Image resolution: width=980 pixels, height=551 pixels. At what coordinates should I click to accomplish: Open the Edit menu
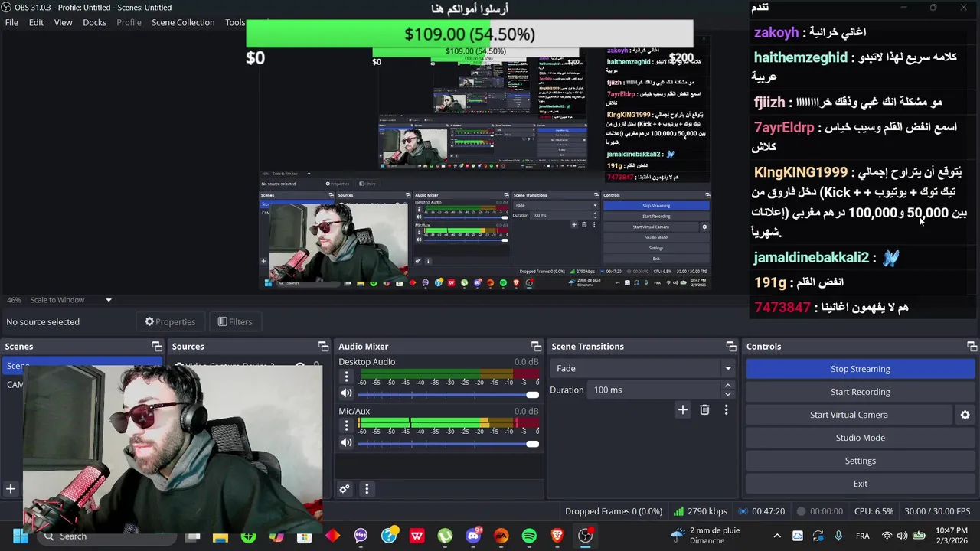[36, 22]
